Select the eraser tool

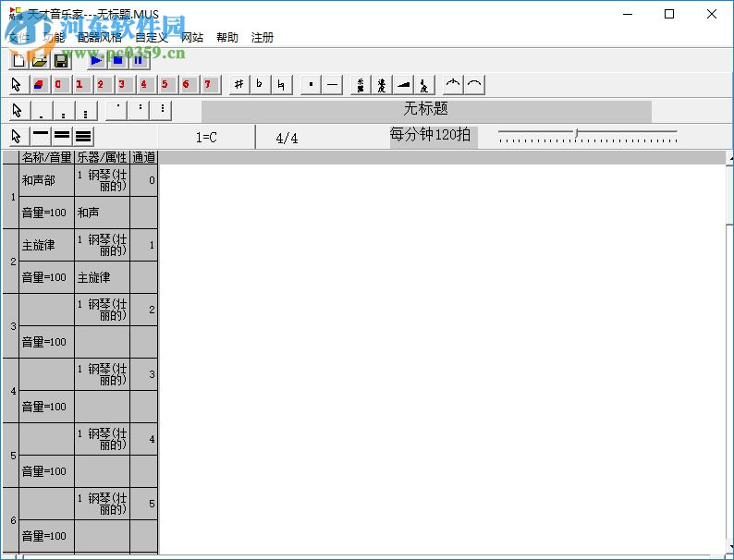[x=40, y=85]
